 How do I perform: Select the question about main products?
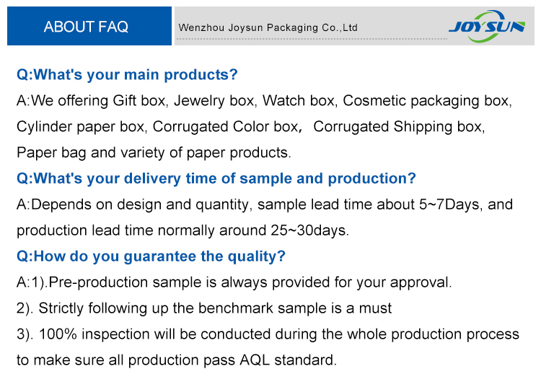point(127,74)
